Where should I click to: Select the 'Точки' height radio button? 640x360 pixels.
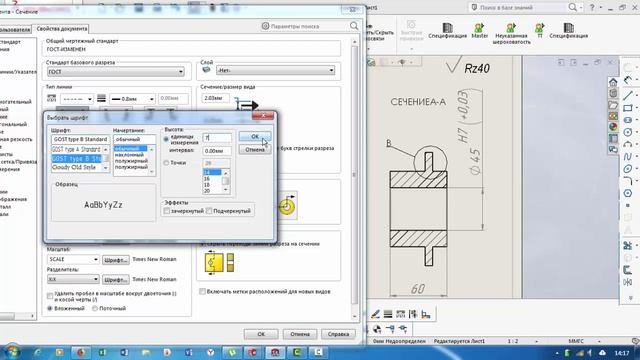coord(166,163)
